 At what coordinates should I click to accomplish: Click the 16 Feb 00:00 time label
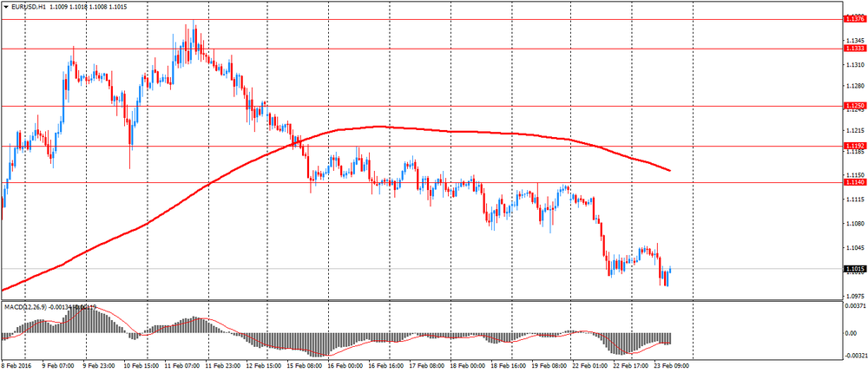pyautogui.click(x=345, y=366)
